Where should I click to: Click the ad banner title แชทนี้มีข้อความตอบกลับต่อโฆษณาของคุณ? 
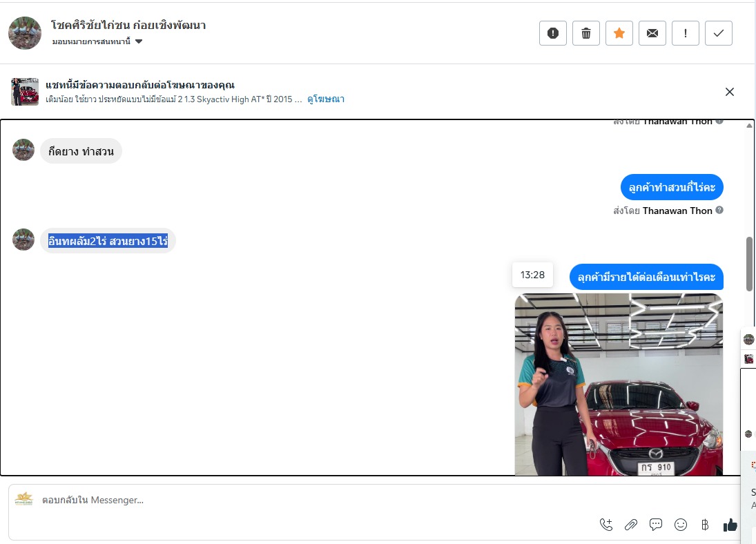tap(140, 85)
